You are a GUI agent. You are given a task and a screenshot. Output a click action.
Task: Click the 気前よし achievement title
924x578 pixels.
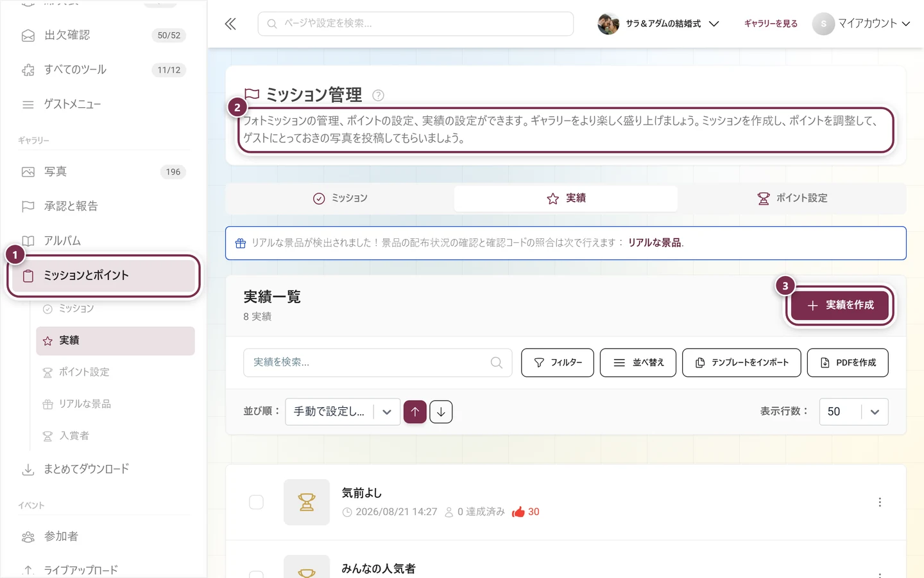click(x=361, y=493)
